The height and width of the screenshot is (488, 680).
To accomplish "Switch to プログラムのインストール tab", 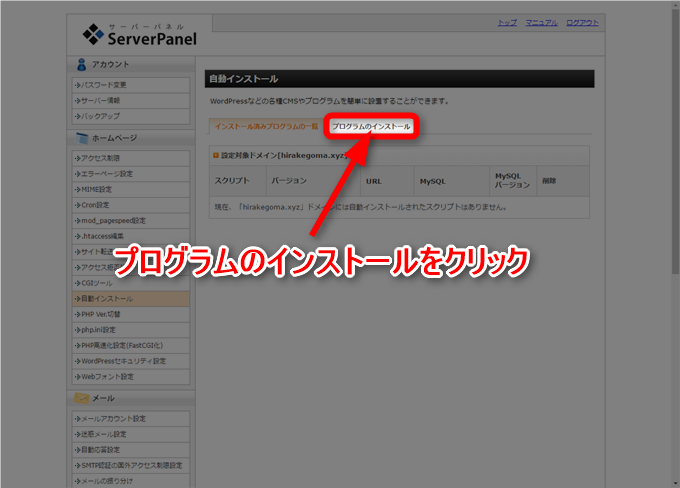I will 371,126.
